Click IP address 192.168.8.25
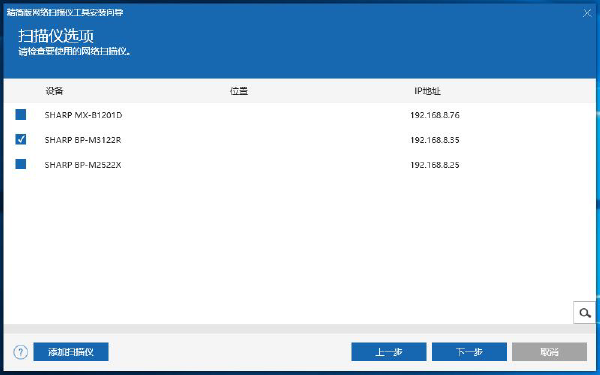 click(435, 165)
